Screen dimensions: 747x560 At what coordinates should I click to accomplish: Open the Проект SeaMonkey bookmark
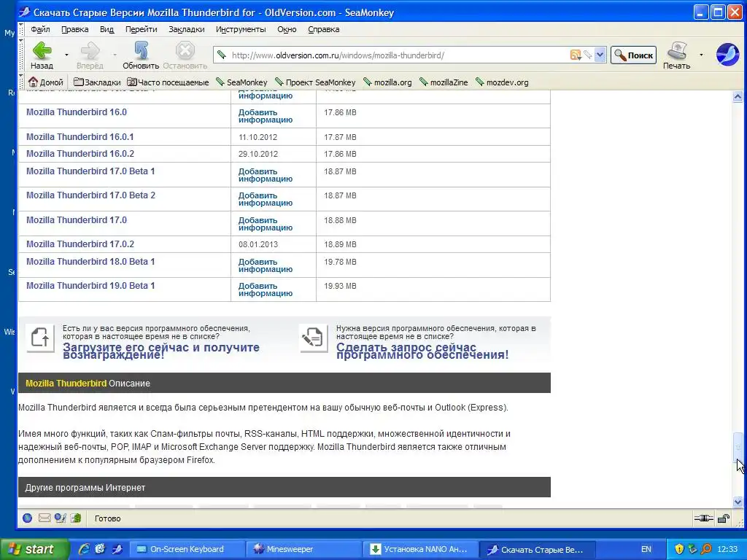click(x=315, y=82)
